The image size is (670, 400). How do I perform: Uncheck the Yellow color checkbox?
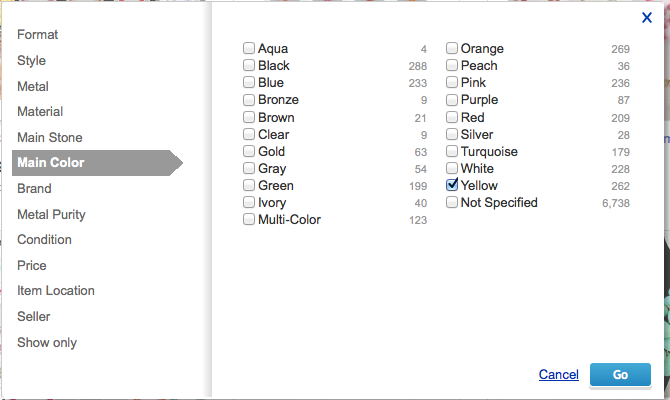point(452,185)
